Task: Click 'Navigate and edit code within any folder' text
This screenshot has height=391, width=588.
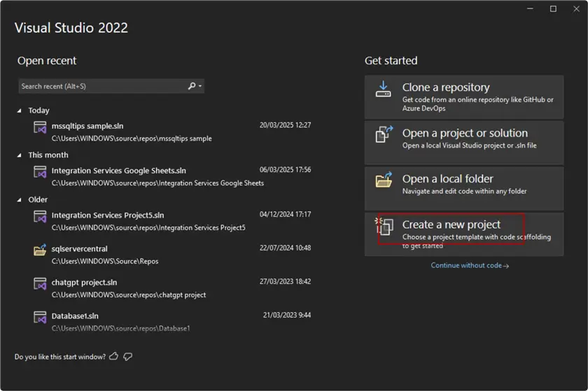Action: (464, 191)
